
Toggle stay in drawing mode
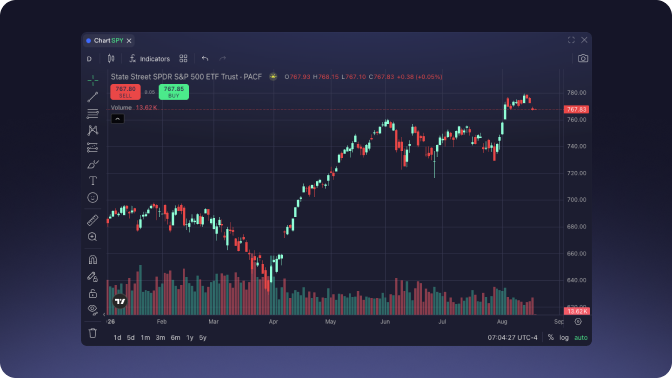93,276
